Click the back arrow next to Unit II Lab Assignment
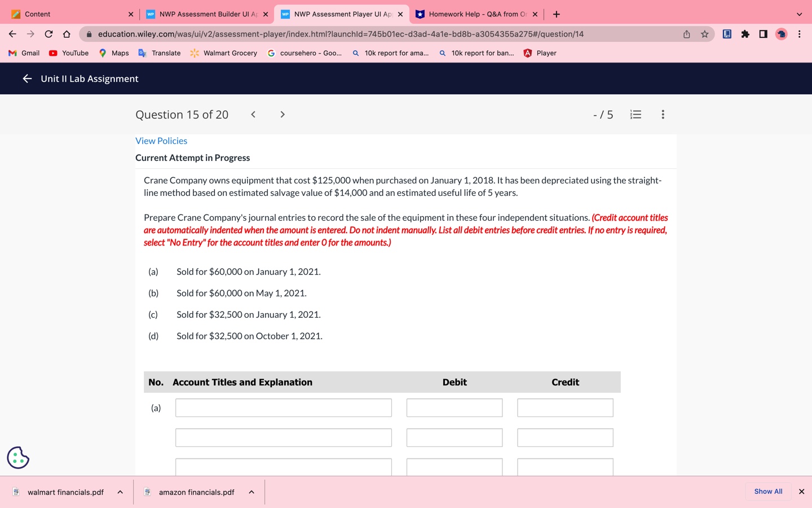 [27, 78]
